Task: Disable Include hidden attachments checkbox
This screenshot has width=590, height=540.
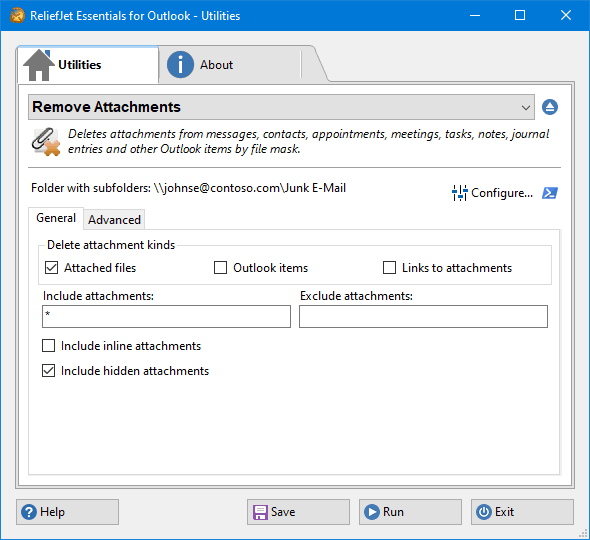Action: 49,371
